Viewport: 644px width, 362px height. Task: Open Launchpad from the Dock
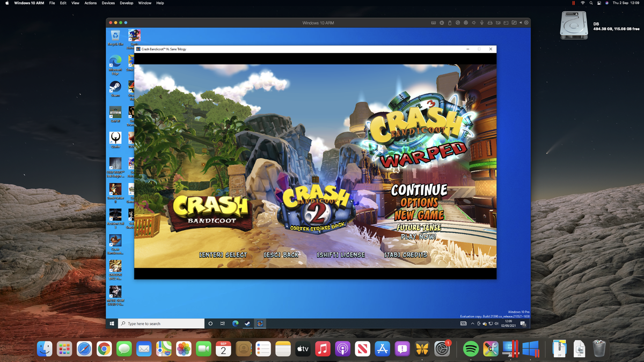click(64, 349)
